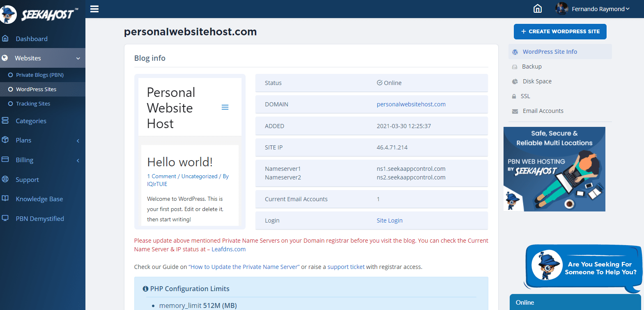Open Dashboard in the sidebar
This screenshot has height=310, width=644.
click(32, 39)
